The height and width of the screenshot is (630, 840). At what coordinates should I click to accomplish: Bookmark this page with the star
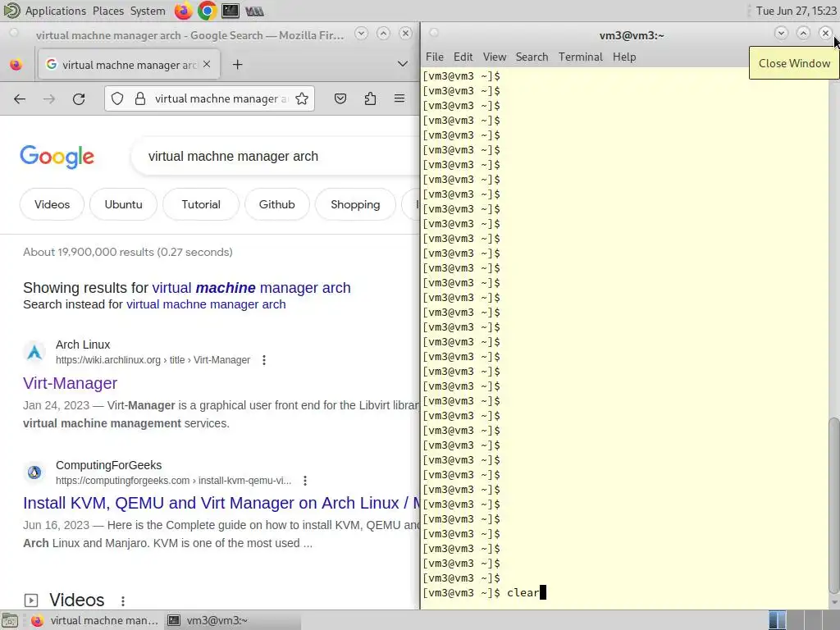(302, 98)
